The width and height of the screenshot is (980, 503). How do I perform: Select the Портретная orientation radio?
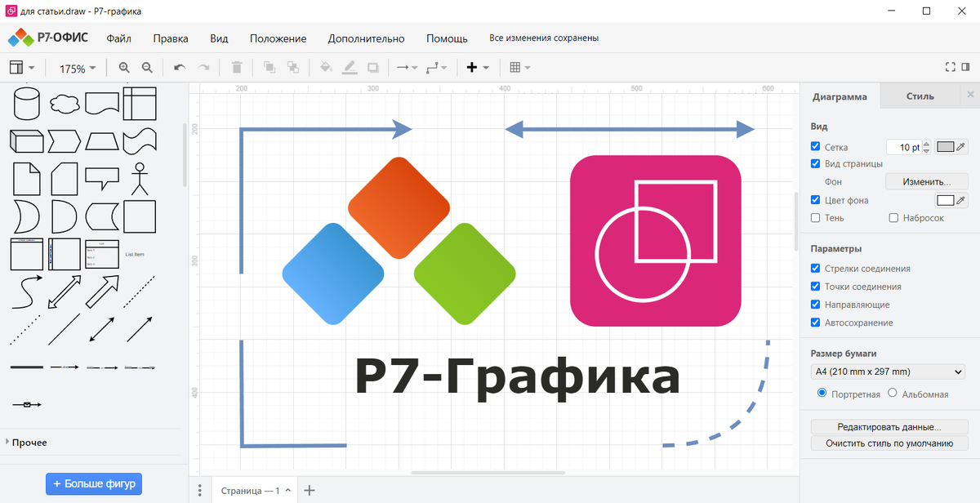(x=822, y=393)
